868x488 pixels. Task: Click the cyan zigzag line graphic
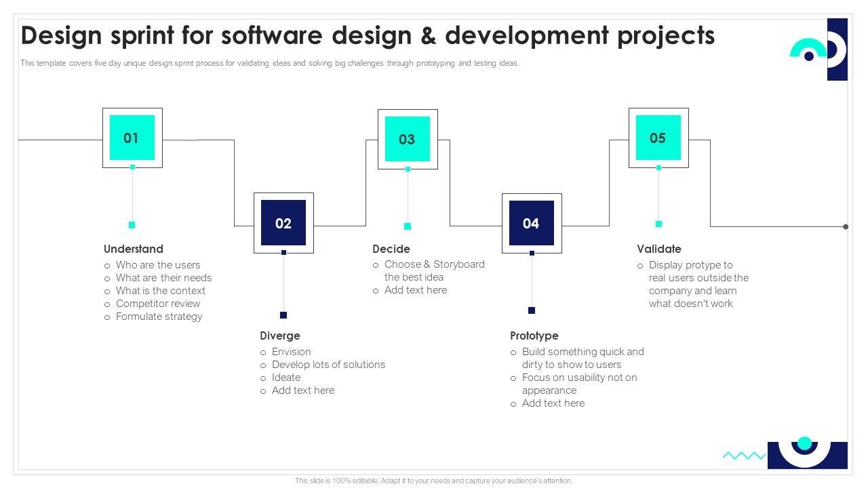pos(744,455)
